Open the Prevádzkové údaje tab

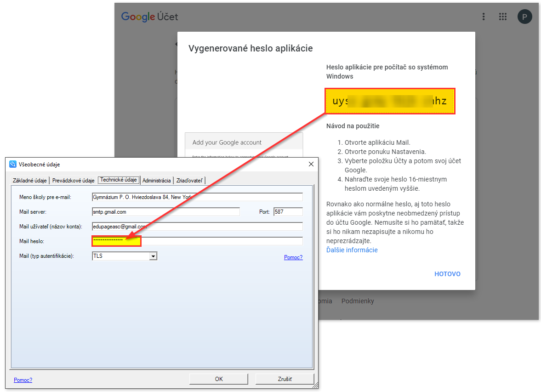(73, 181)
